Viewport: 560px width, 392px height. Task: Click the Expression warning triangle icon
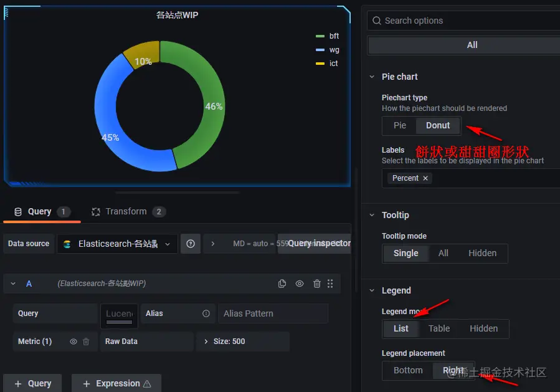[147, 384]
